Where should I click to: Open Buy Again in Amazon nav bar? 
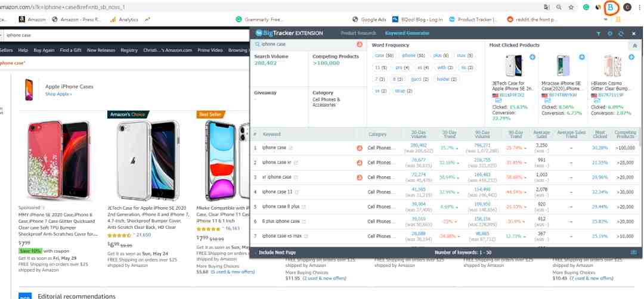coord(44,50)
